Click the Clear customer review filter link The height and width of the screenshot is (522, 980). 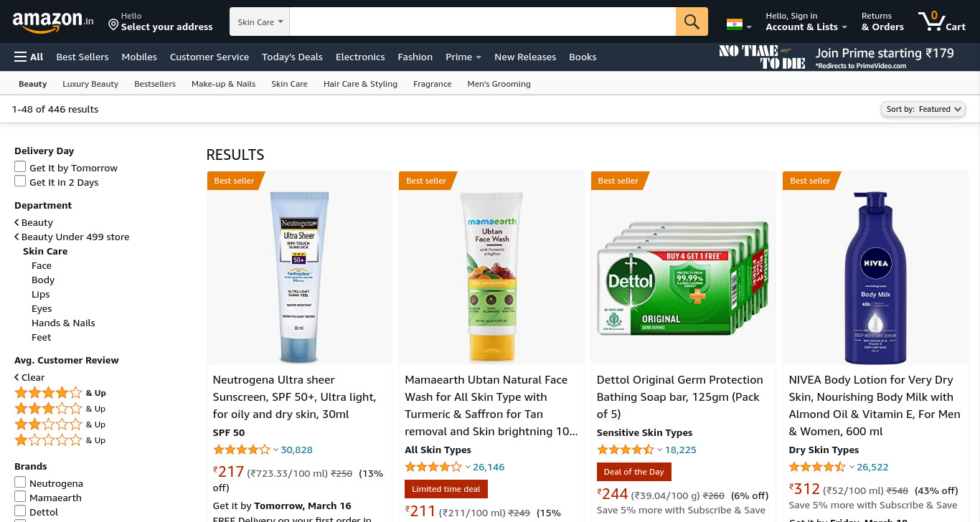[x=29, y=377]
